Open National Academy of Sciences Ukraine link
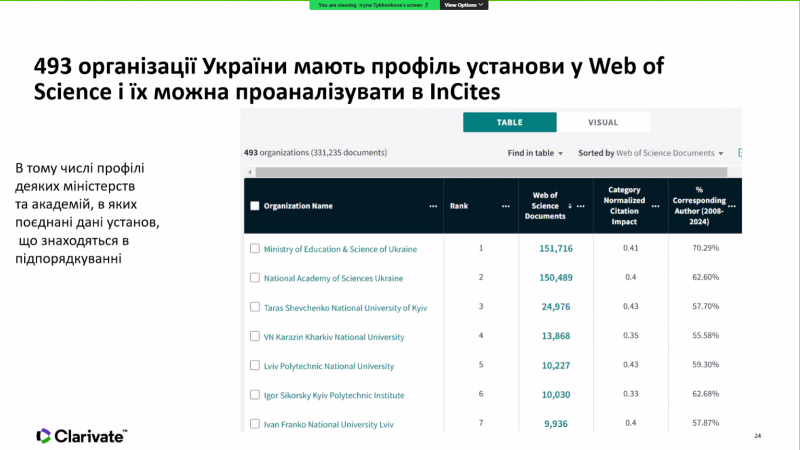Screen dimensions: 800x450 pos(333,278)
